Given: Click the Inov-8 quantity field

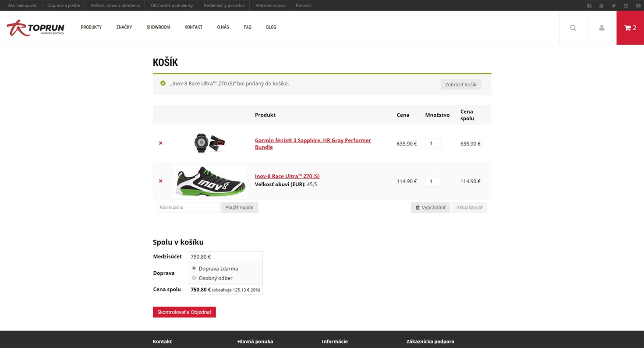Looking at the screenshot, I should tap(433, 181).
